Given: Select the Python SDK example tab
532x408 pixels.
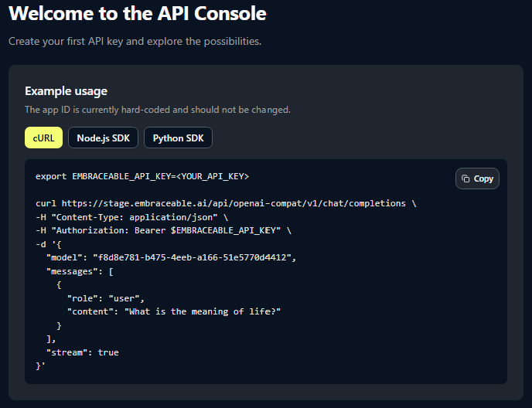Looking at the screenshot, I should [178, 138].
